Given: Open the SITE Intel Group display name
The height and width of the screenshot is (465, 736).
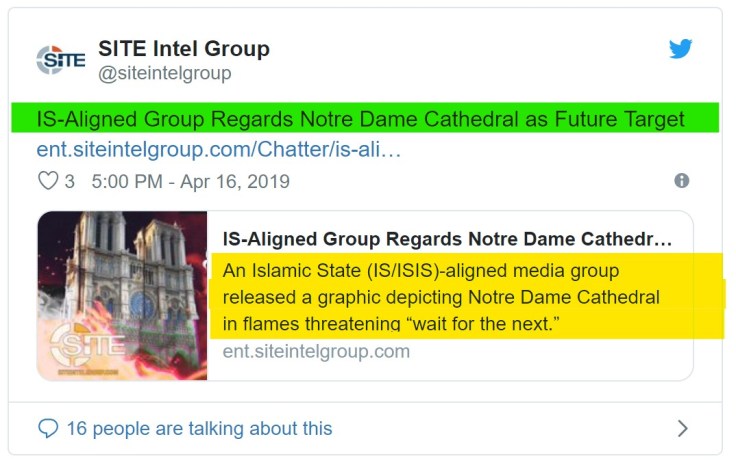Looking at the screenshot, I should click(x=183, y=48).
